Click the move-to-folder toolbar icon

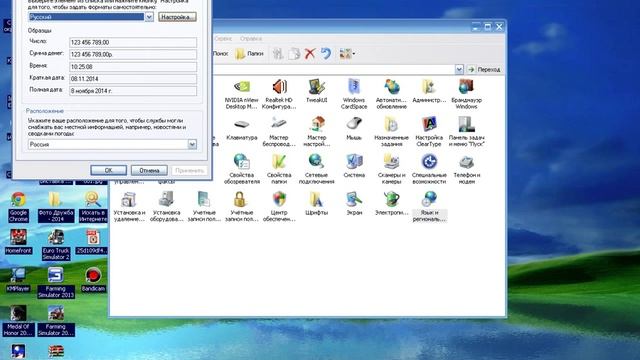pos(278,53)
